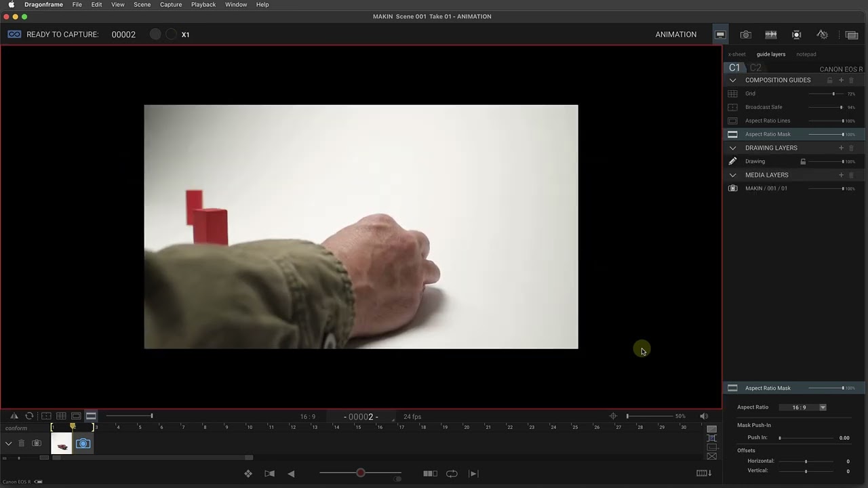Viewport: 868px width, 488px height.
Task: Click the blue camera capture frame in timeline
Action: pyautogui.click(x=83, y=443)
